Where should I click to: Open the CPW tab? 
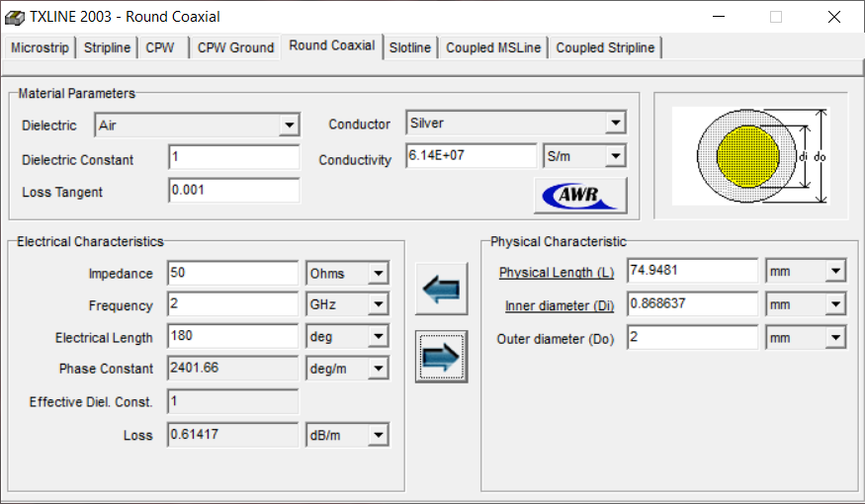pos(160,48)
